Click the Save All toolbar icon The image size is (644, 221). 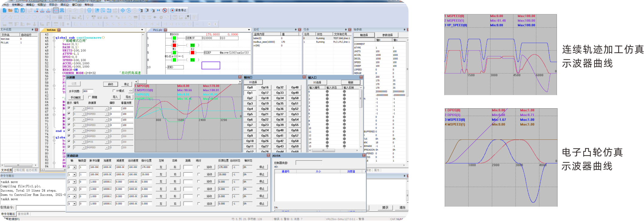coord(22,10)
